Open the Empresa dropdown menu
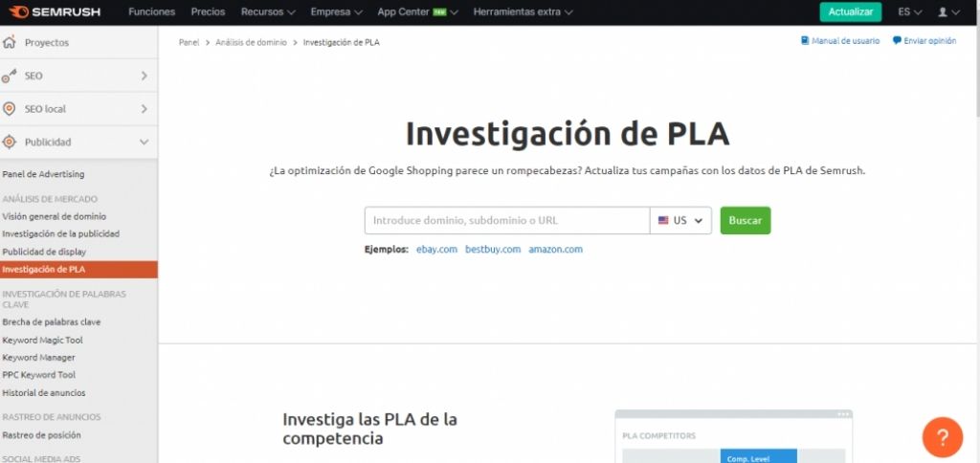 (336, 11)
